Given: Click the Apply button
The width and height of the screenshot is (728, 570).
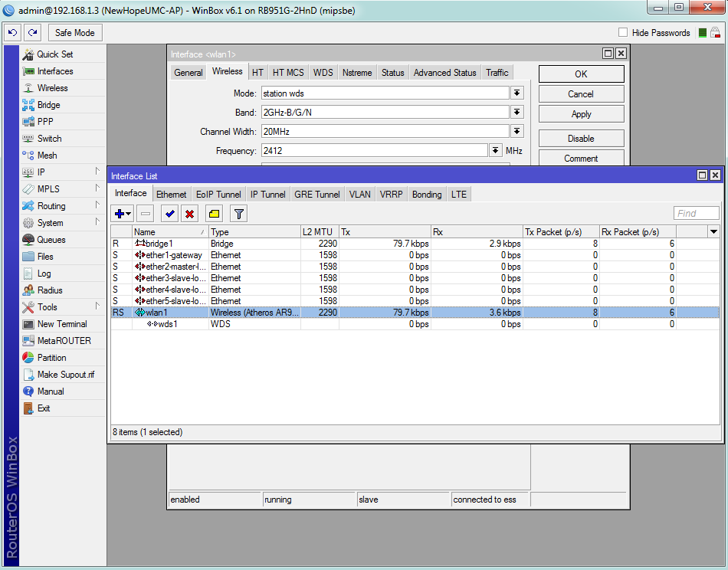Looking at the screenshot, I should (581, 113).
